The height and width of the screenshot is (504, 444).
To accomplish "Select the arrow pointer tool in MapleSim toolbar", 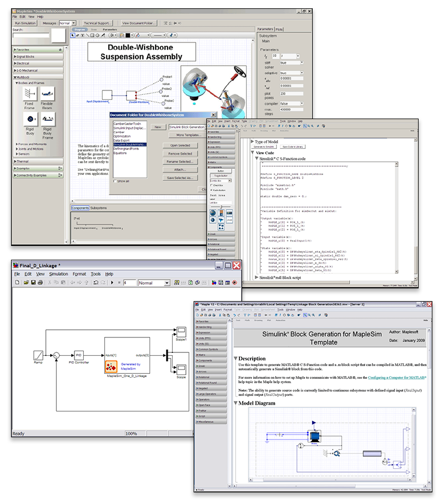I will 73,35.
